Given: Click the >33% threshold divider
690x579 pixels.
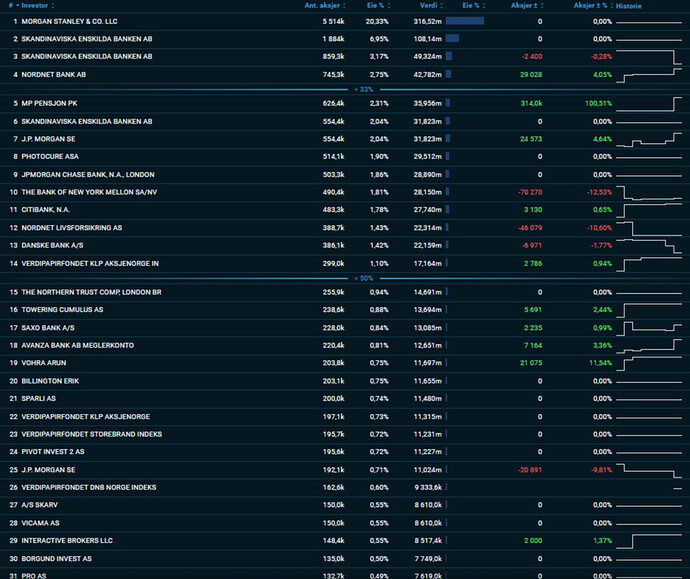Looking at the screenshot, I should click(363, 89).
